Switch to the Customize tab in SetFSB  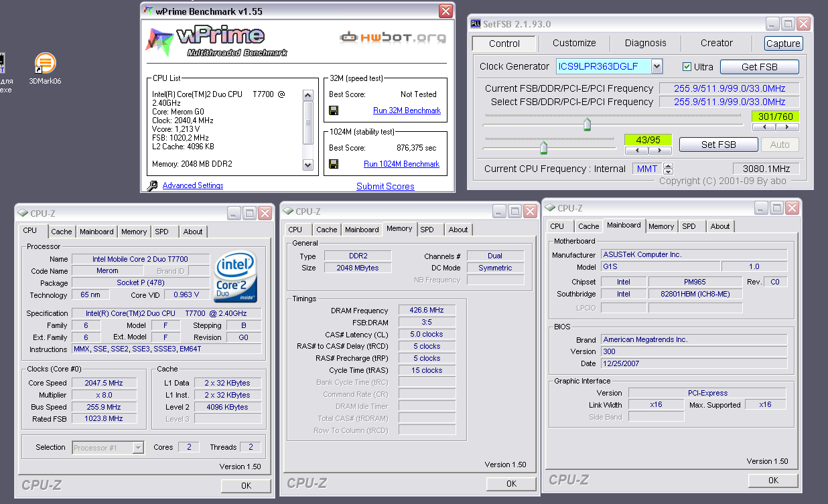click(x=574, y=43)
